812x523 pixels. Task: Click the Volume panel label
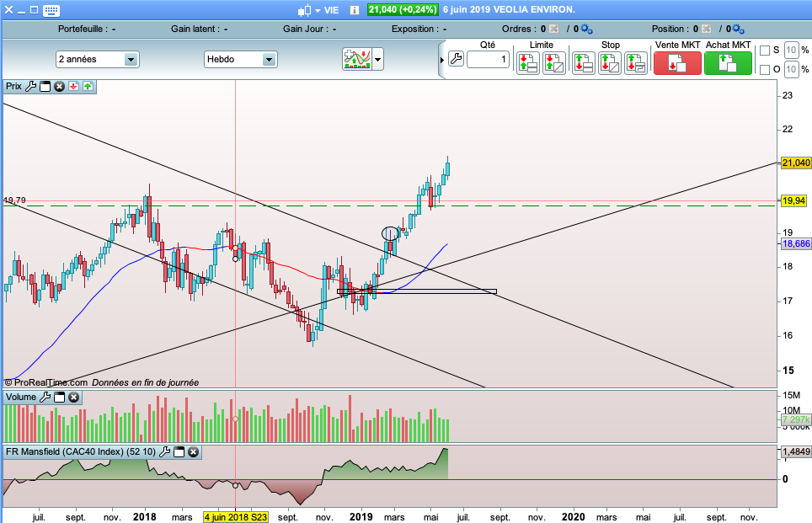[x=21, y=398]
